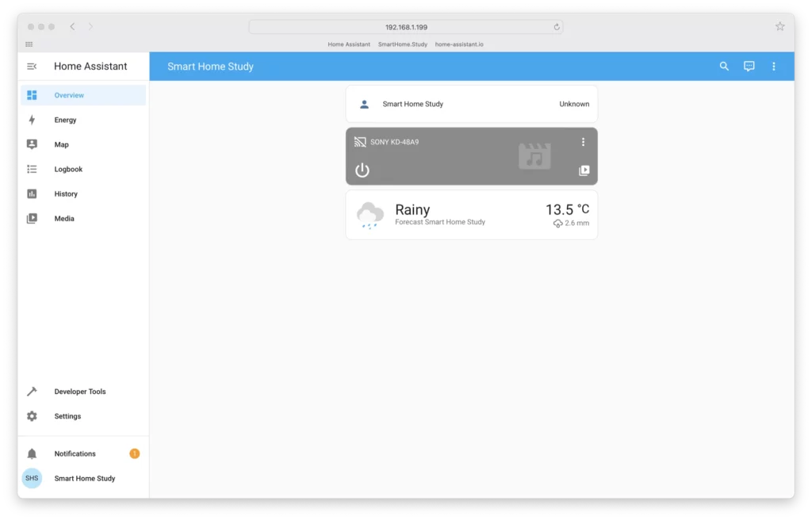Click the rainy cloud weather icon

[x=370, y=215]
